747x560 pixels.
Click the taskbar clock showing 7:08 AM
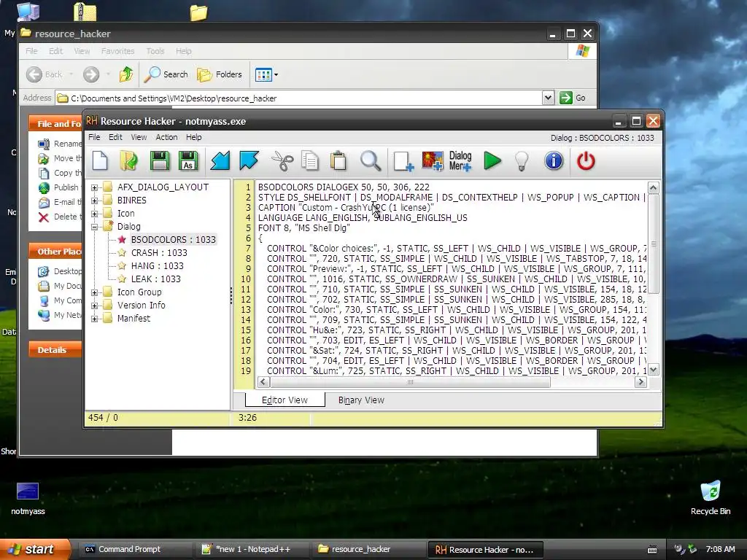(x=720, y=549)
